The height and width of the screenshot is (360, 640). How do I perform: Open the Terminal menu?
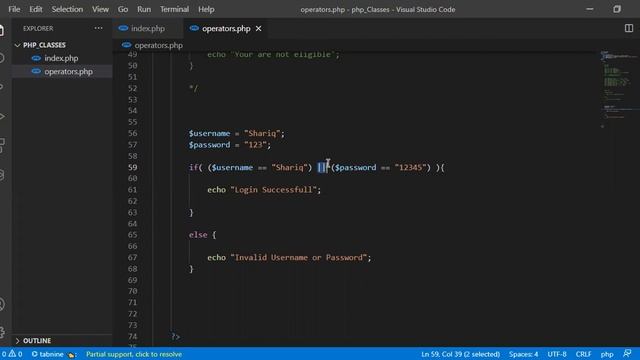pos(174,9)
